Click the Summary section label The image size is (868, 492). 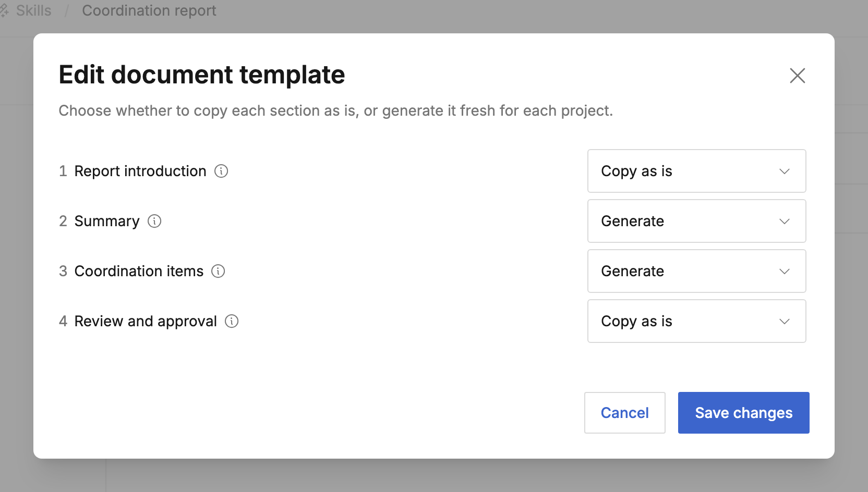pos(107,222)
